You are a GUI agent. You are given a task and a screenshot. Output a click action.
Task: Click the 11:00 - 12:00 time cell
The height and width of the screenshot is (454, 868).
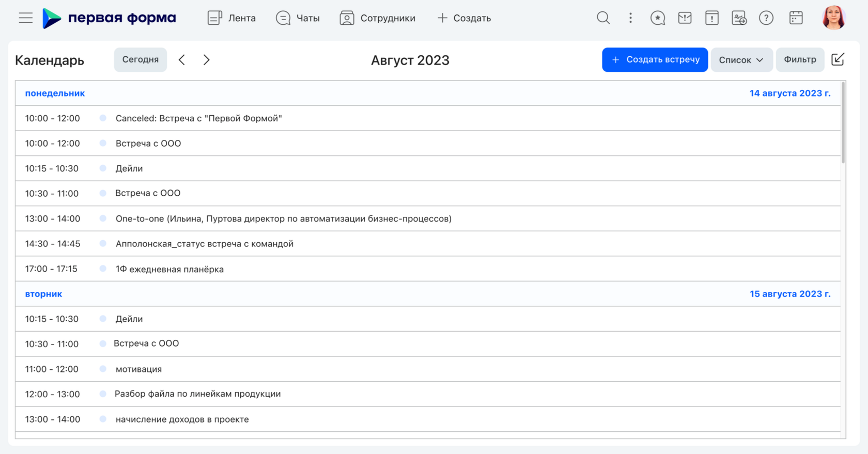click(52, 369)
